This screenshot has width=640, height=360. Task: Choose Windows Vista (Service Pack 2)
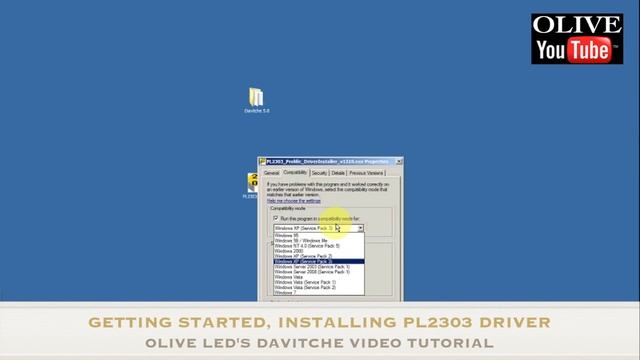pyautogui.click(x=319, y=287)
